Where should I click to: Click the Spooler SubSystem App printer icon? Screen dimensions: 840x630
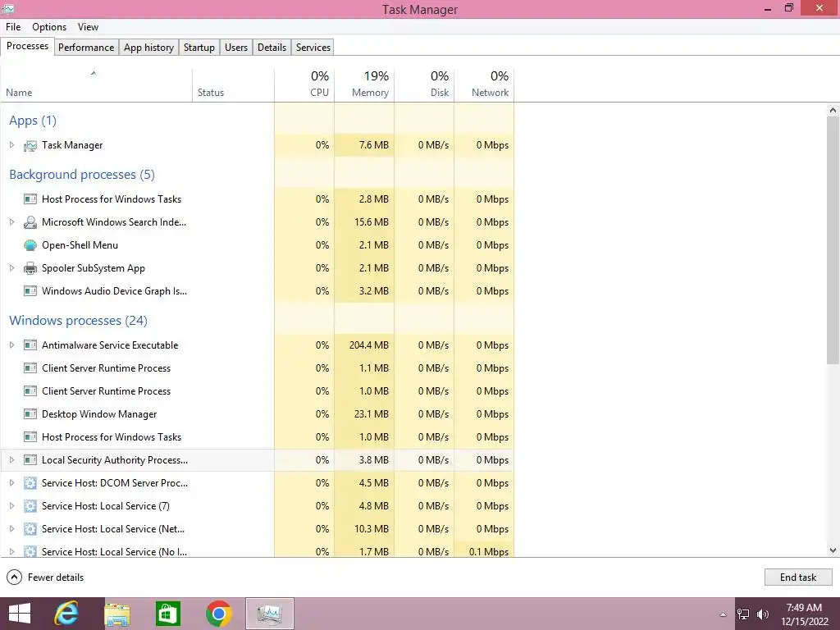click(x=30, y=268)
